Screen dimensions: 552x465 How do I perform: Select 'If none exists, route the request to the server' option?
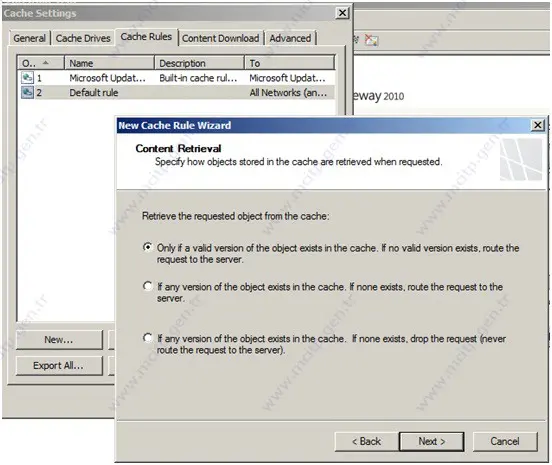pyautogui.click(x=148, y=286)
